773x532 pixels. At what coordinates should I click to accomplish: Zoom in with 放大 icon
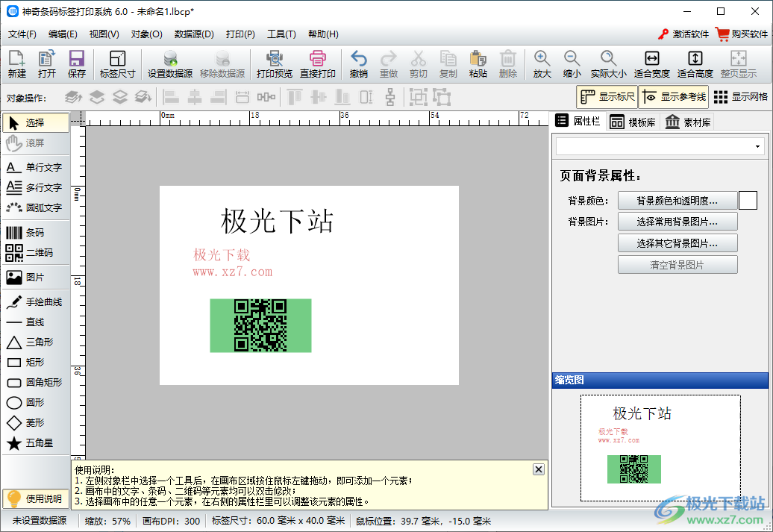[x=542, y=64]
